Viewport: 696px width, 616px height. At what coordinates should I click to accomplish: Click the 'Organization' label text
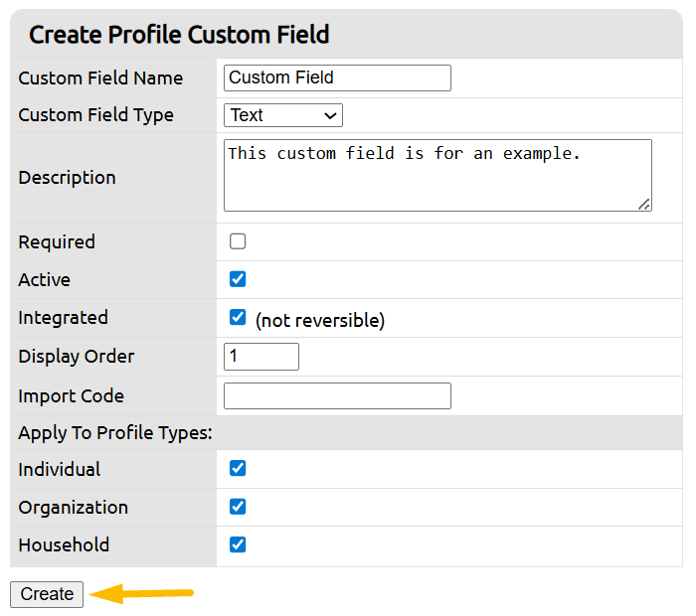[74, 508]
